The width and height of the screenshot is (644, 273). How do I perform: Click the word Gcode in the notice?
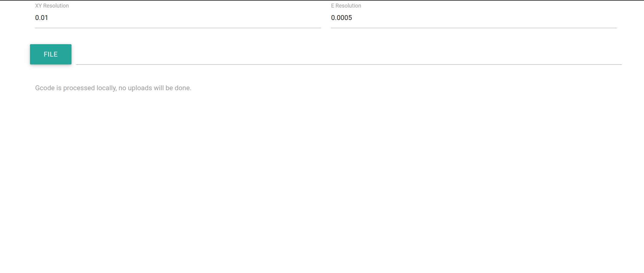pos(45,88)
